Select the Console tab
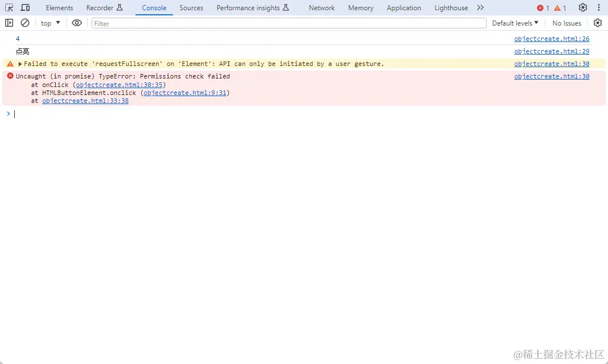Screen dimensions: 608x364 coord(154,8)
